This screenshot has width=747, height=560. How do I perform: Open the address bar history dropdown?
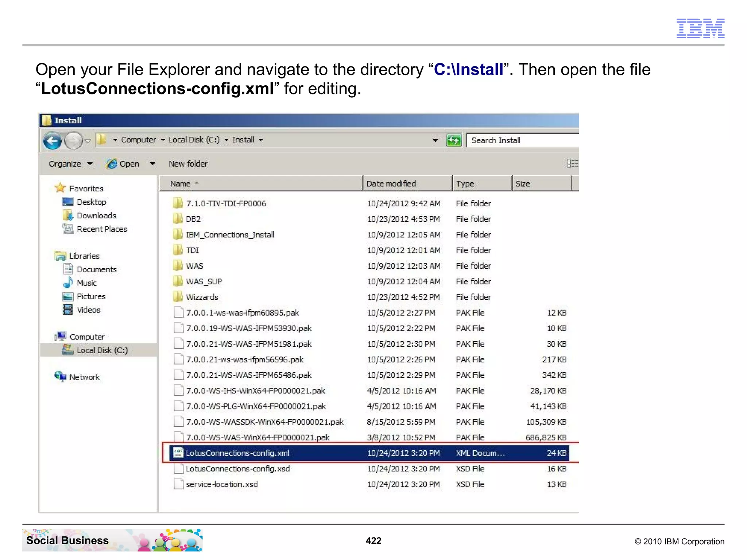(435, 140)
